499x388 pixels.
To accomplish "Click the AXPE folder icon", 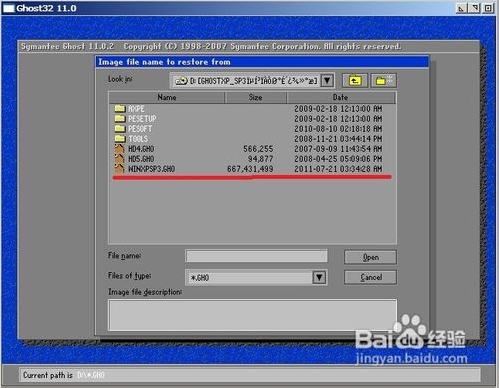I will coord(120,109).
